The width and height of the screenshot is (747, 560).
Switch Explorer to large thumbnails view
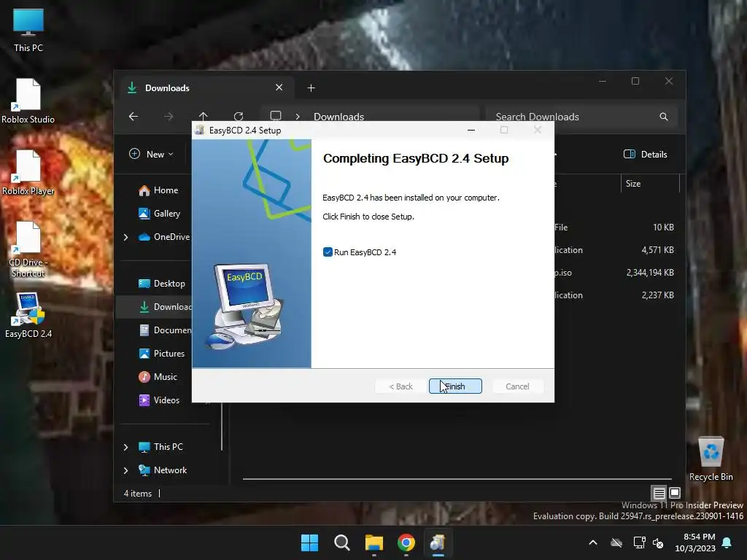(x=675, y=493)
